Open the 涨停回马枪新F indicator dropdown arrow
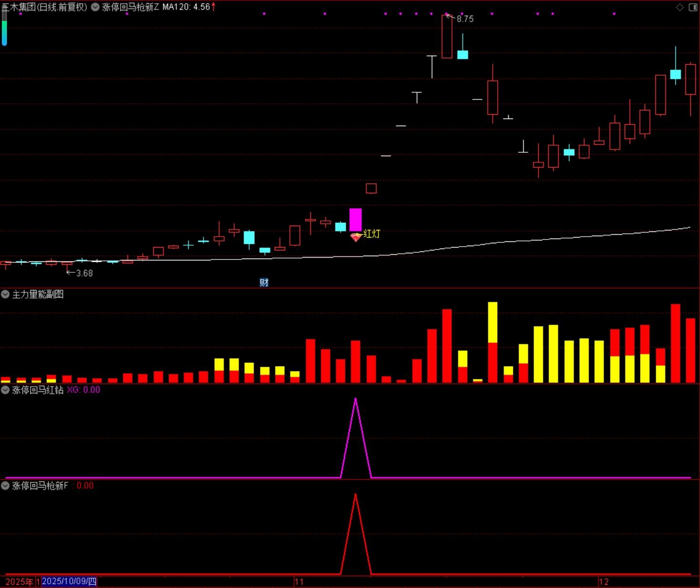 point(5,486)
